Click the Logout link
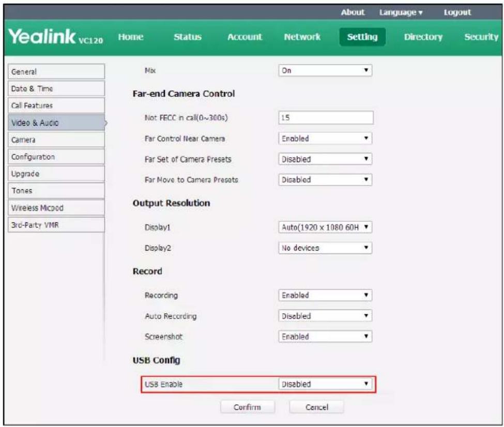The width and height of the screenshot is (504, 427). click(457, 12)
